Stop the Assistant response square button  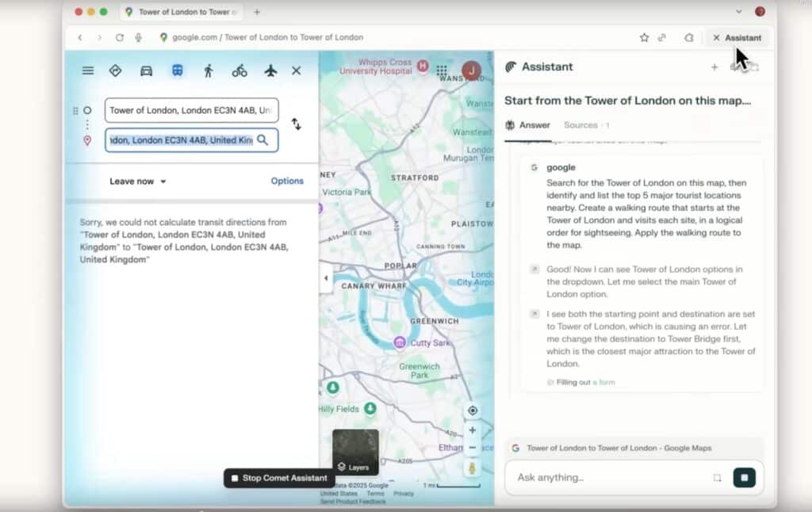pos(744,477)
